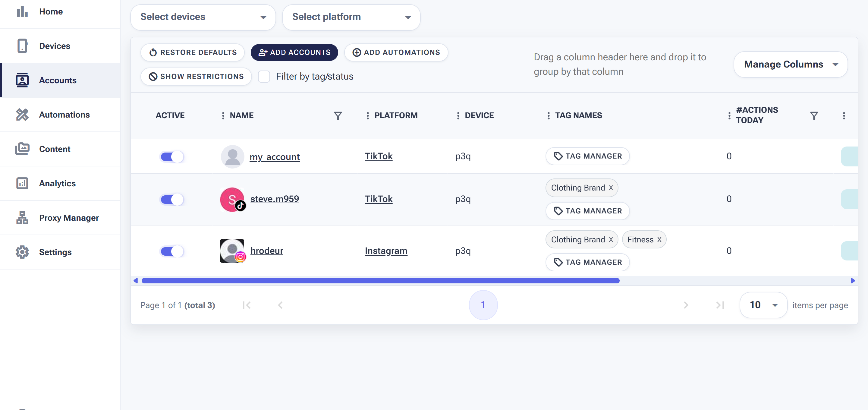Click my_account default avatar
Viewport: 868px width, 410px height.
click(232, 157)
